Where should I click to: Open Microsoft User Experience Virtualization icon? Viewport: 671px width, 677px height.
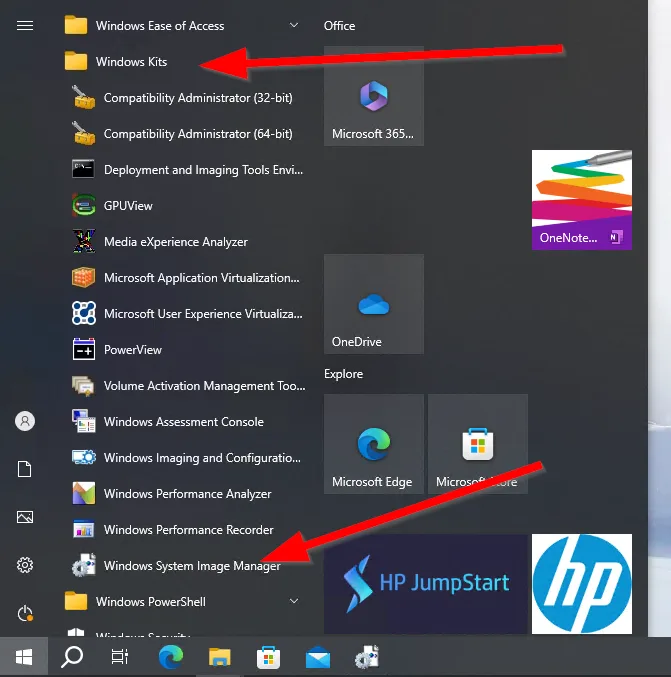pyautogui.click(x=83, y=313)
